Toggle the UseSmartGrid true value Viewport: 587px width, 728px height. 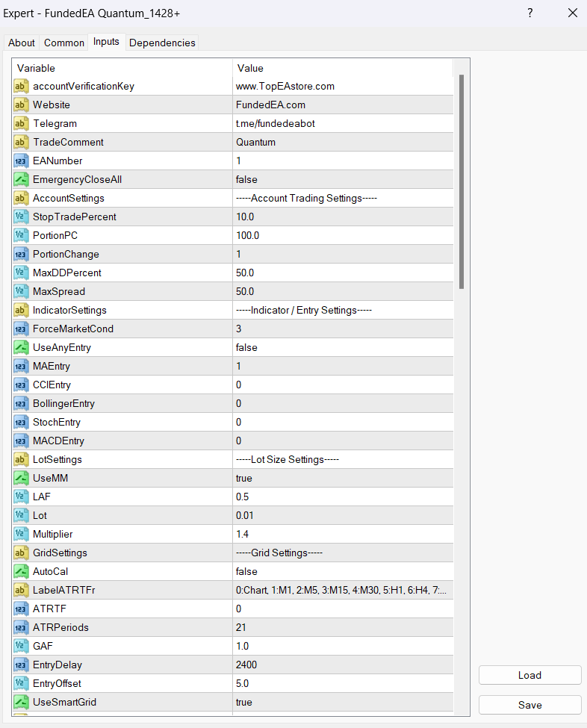[244, 703]
